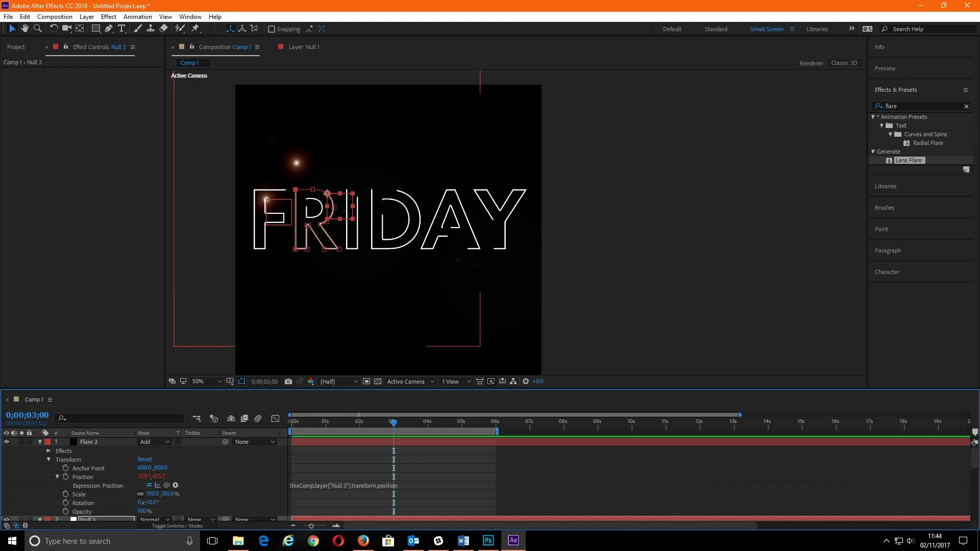This screenshot has height=551, width=980.
Task: Switch to the Layer Null 1 tab
Action: (304, 47)
